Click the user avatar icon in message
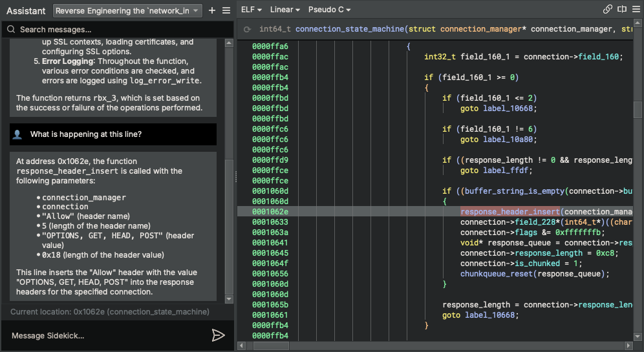The image size is (644, 352). pyautogui.click(x=17, y=134)
